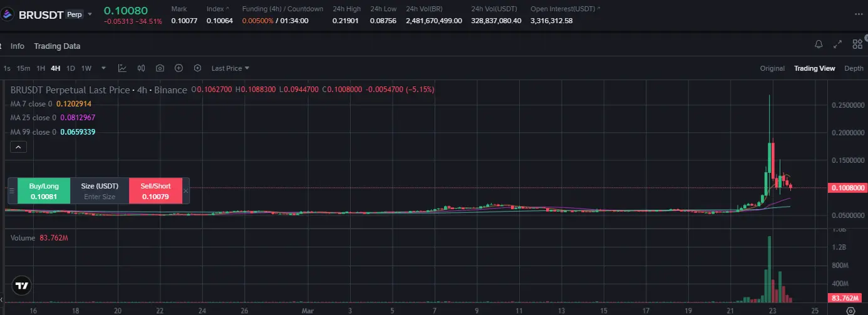Image resolution: width=868 pixels, height=315 pixels.
Task: Collapse indicator legend with chevron button
Action: [18, 147]
